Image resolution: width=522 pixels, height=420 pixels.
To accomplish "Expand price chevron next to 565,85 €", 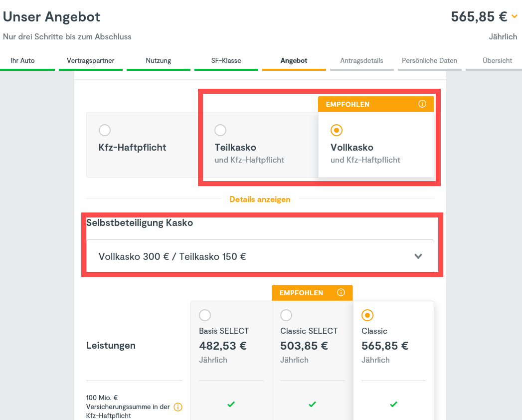I will click(x=515, y=16).
